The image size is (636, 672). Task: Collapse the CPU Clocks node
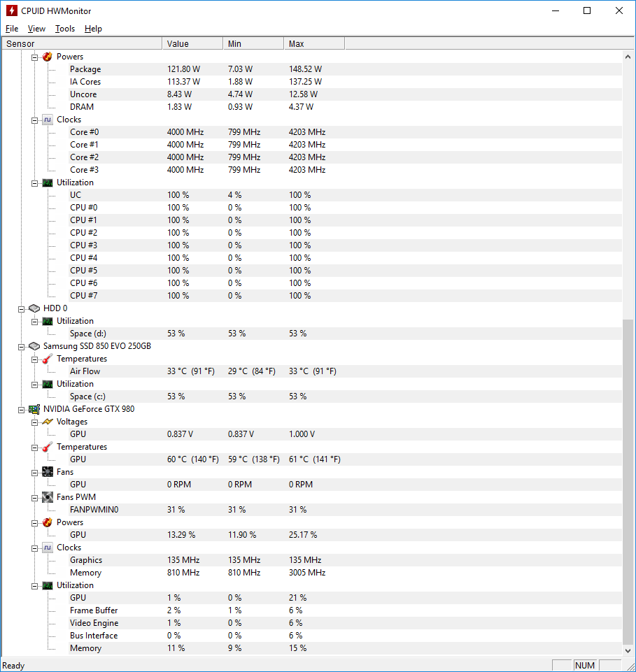[x=34, y=120]
